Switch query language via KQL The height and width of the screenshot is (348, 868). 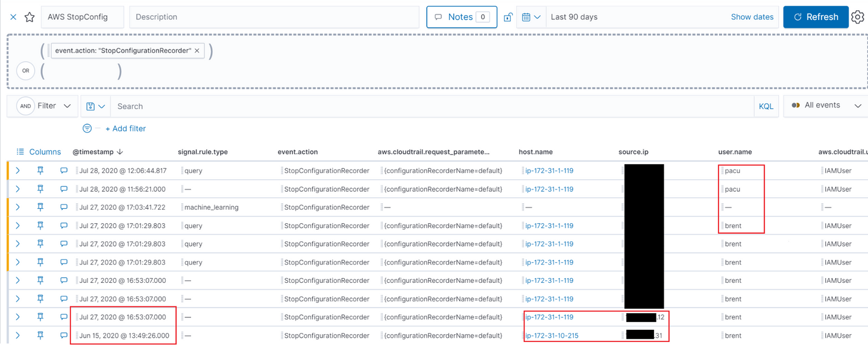(x=766, y=106)
